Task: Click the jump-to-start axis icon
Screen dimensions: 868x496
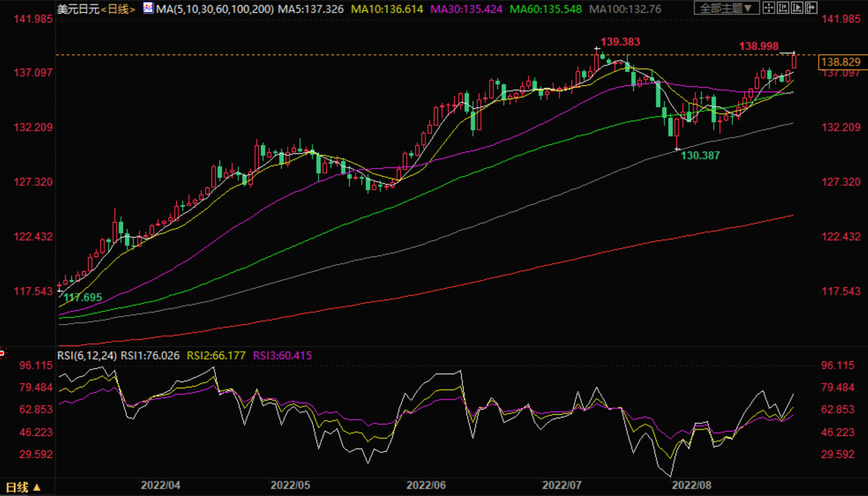Action: pyautogui.click(x=783, y=8)
